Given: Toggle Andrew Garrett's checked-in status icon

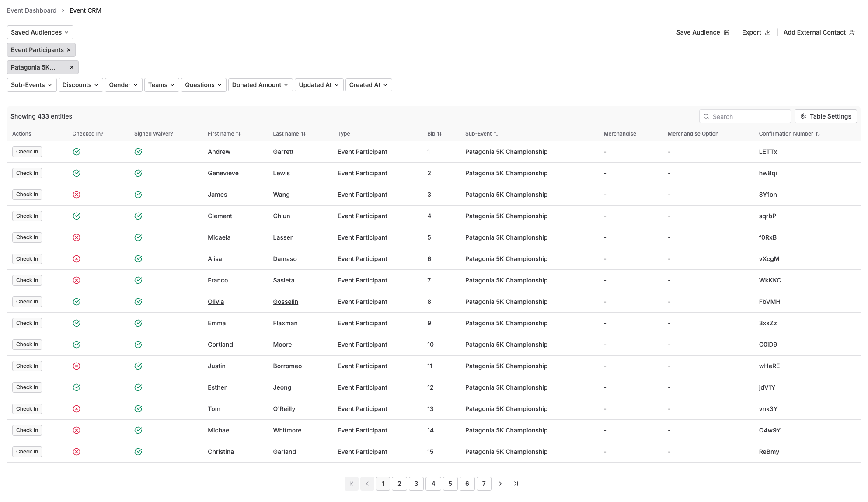Looking at the screenshot, I should click(77, 152).
